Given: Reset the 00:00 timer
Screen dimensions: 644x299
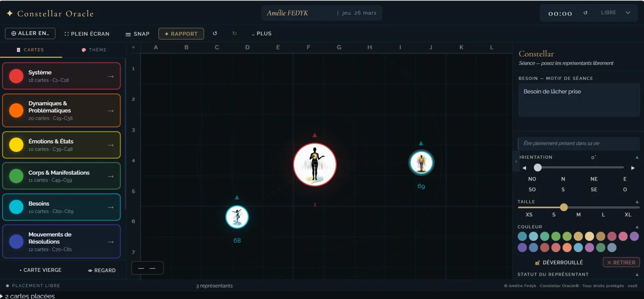Looking at the screenshot, I should click(x=586, y=13).
